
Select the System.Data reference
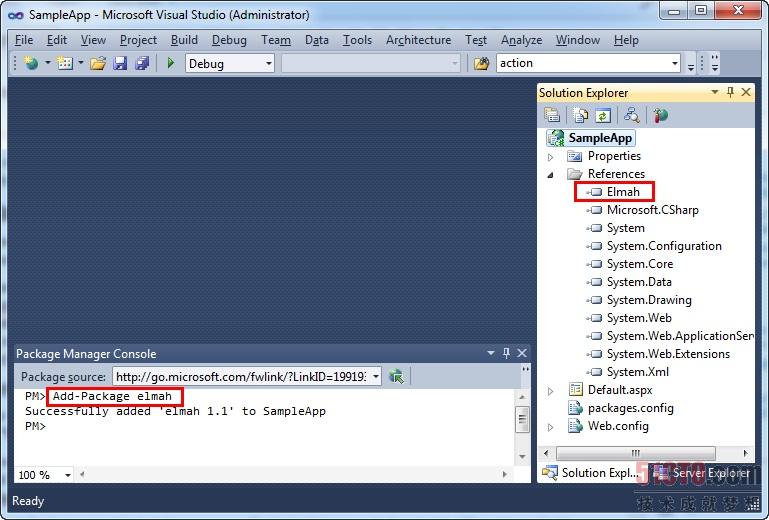tap(639, 282)
